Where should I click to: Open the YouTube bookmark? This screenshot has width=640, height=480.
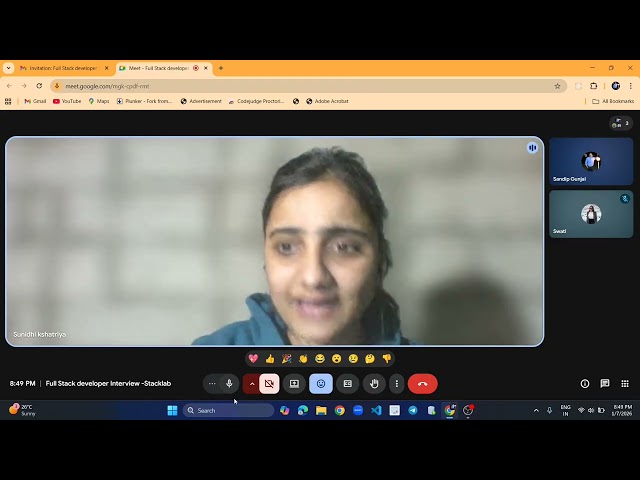coord(67,101)
